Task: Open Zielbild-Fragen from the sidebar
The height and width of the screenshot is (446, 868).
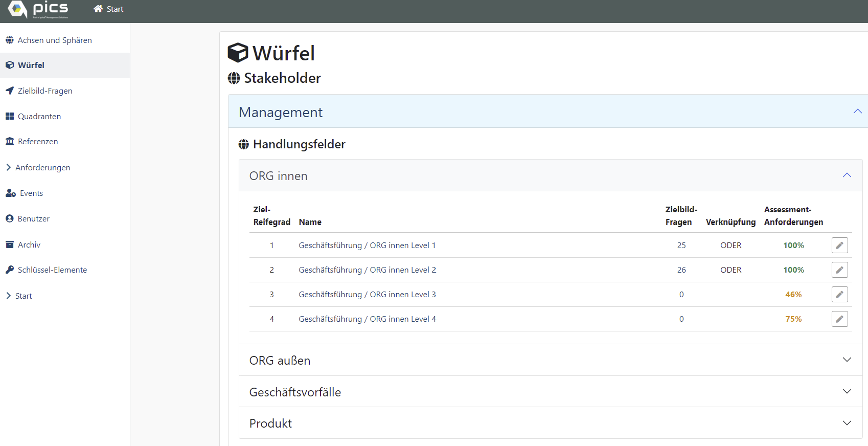Action: (44, 91)
